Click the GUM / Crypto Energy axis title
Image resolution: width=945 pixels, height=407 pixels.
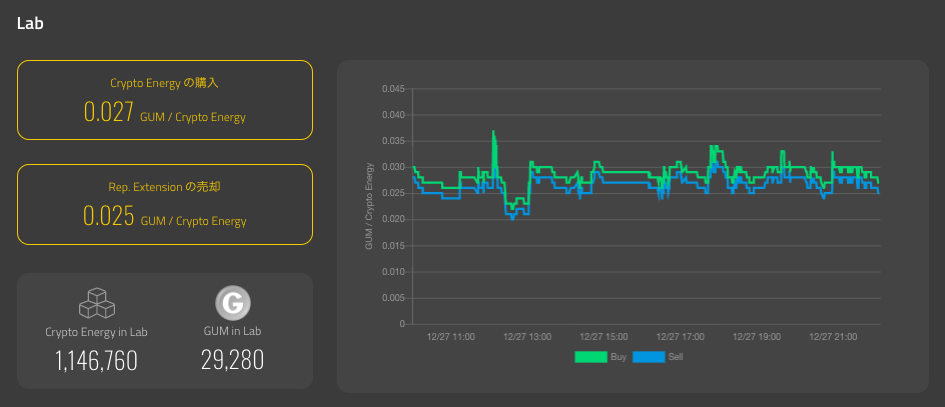point(369,206)
